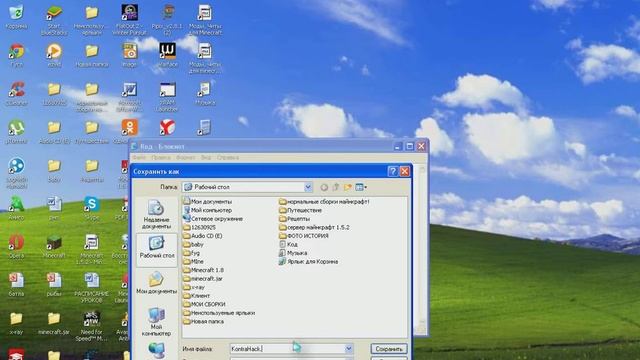The height and width of the screenshot is (360, 640).
Task: Select сервер майнкрафт 1.5.2 folder in list
Action: (x=314, y=227)
